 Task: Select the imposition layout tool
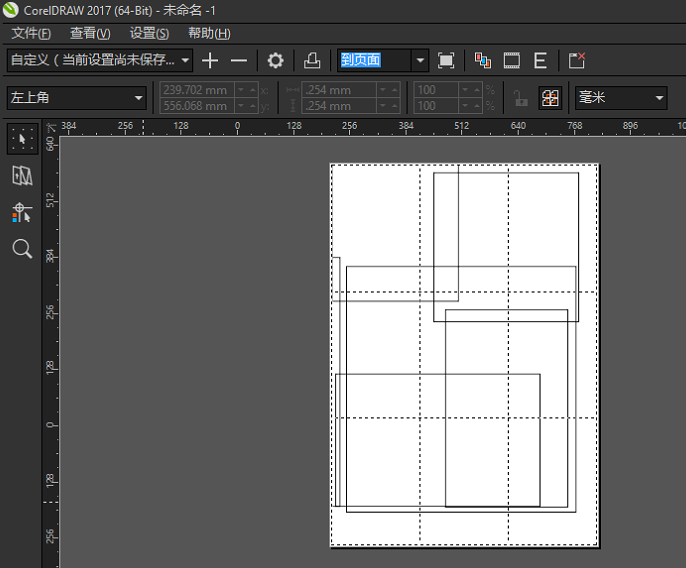point(22,175)
